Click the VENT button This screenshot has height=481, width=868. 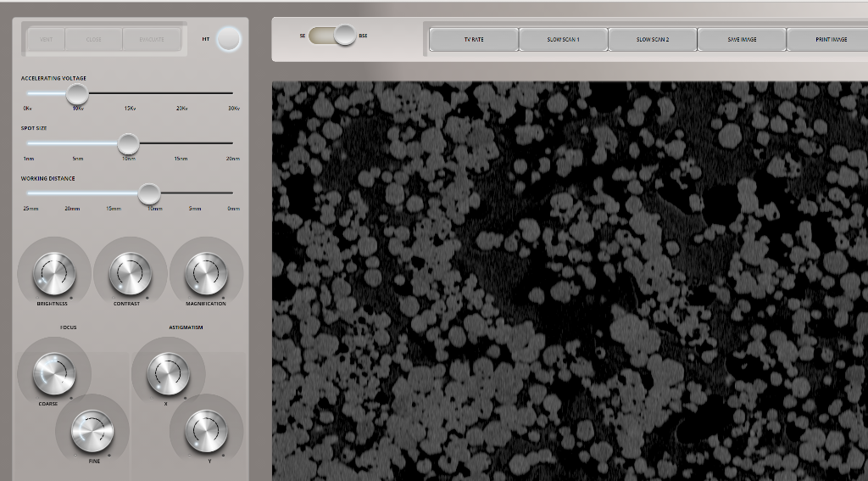(x=46, y=39)
